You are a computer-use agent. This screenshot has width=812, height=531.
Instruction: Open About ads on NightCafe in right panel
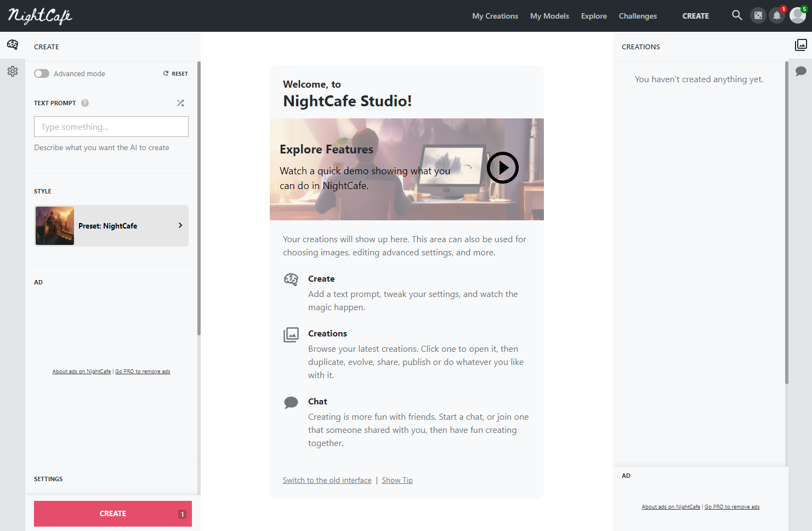(x=671, y=507)
